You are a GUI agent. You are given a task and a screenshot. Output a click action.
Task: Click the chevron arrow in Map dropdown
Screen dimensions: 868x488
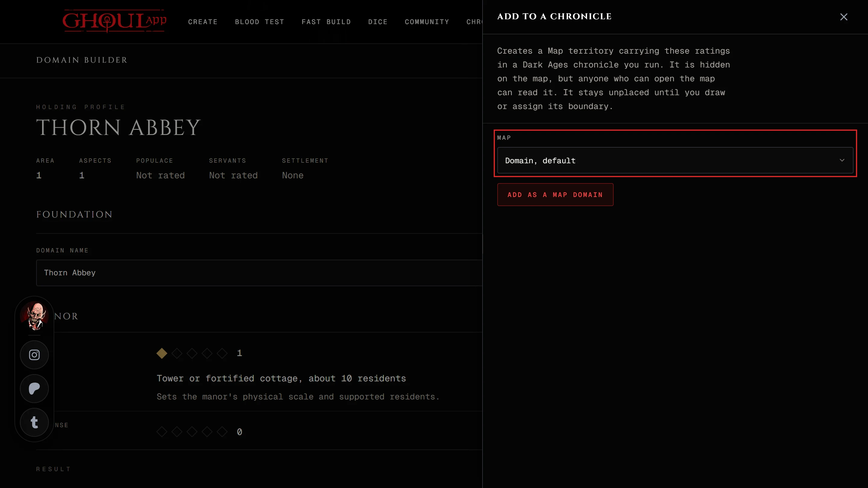[x=842, y=160]
